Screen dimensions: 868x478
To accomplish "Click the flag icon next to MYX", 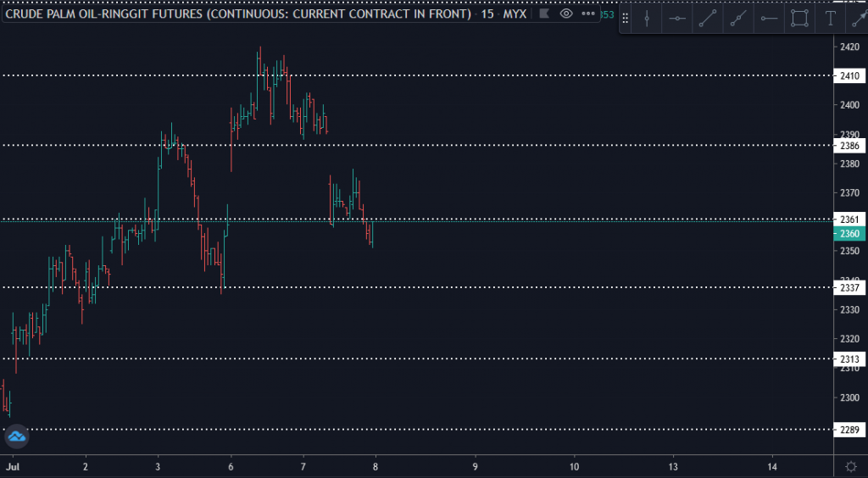I will 544,14.
